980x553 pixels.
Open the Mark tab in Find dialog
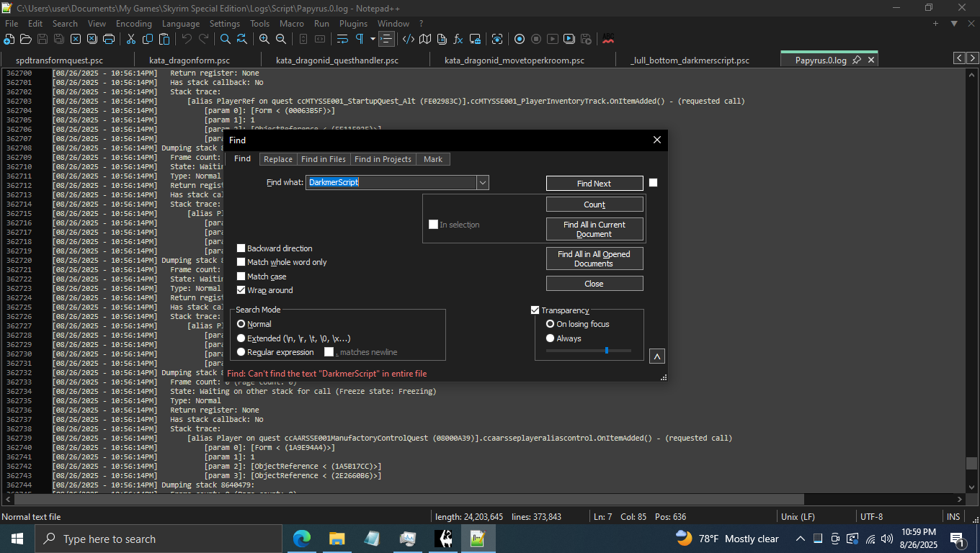433,159
